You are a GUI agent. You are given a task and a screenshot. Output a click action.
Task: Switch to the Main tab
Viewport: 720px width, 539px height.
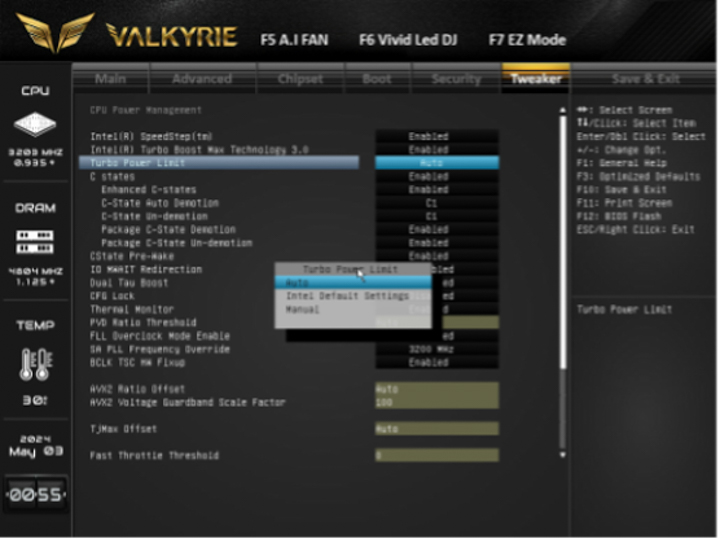point(111,79)
